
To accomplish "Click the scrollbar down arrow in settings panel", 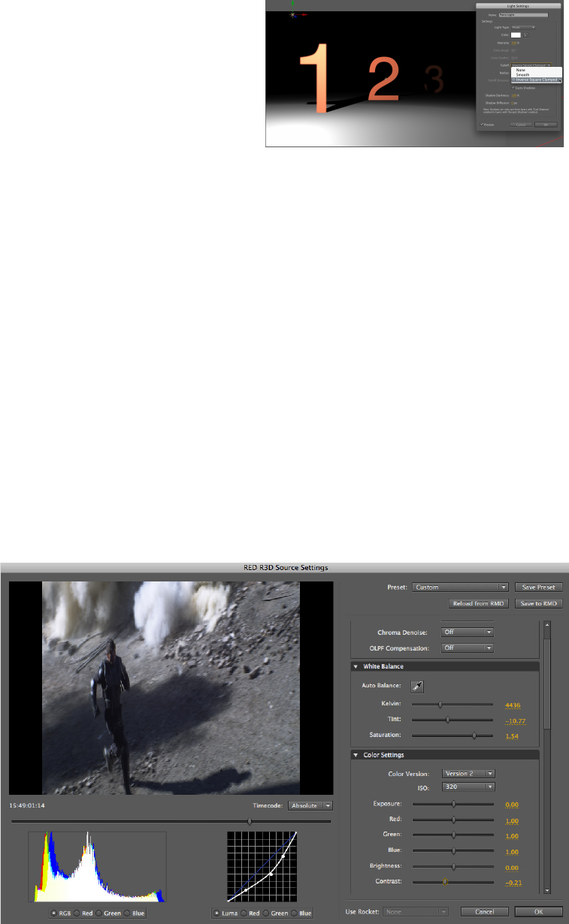I will (x=546, y=887).
